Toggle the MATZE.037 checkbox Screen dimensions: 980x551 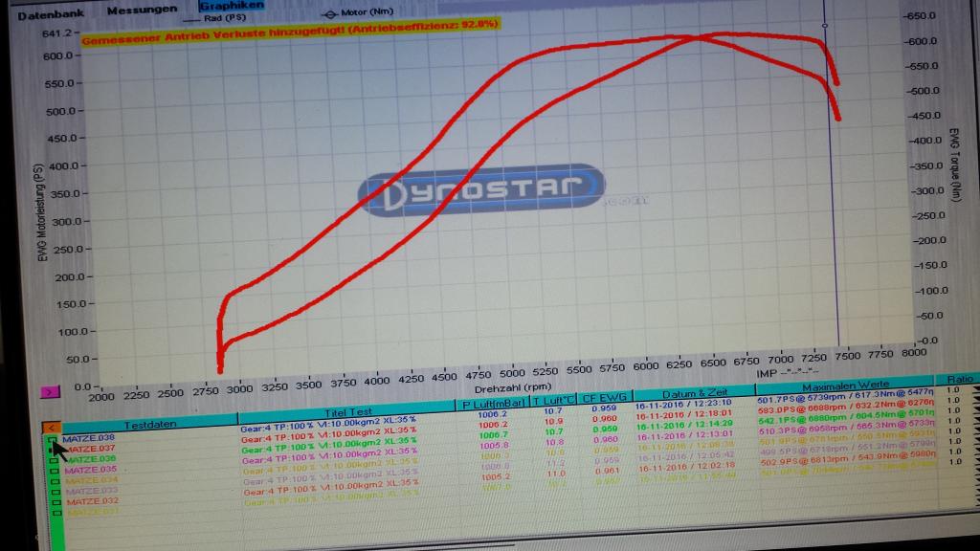coord(54,449)
